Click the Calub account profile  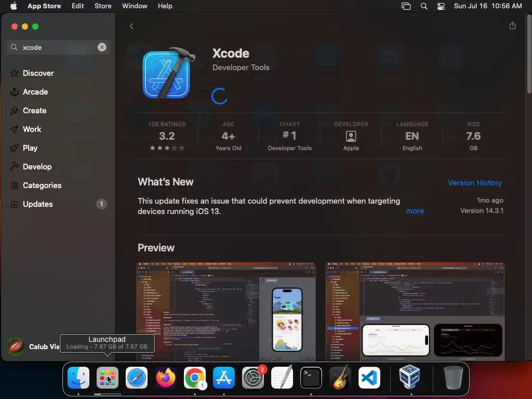coord(34,347)
